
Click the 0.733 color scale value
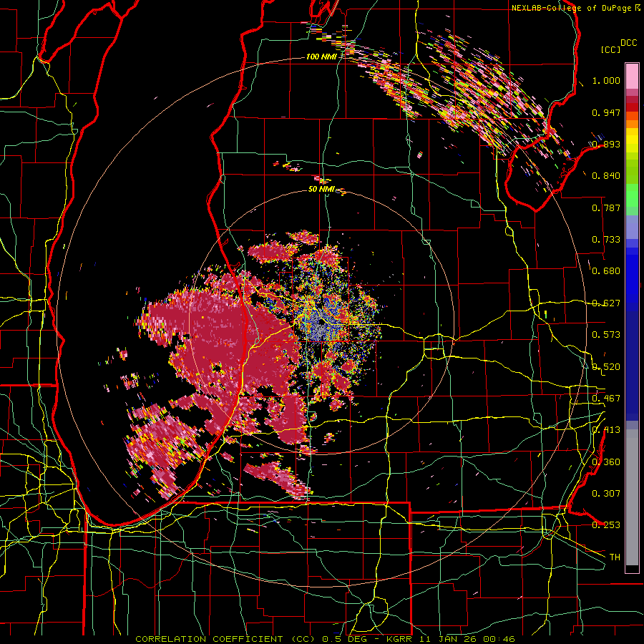[606, 240]
